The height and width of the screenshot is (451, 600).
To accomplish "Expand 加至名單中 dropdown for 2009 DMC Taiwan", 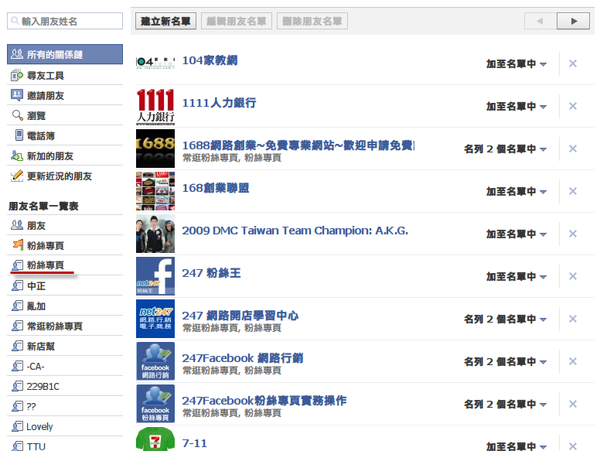I will click(516, 234).
